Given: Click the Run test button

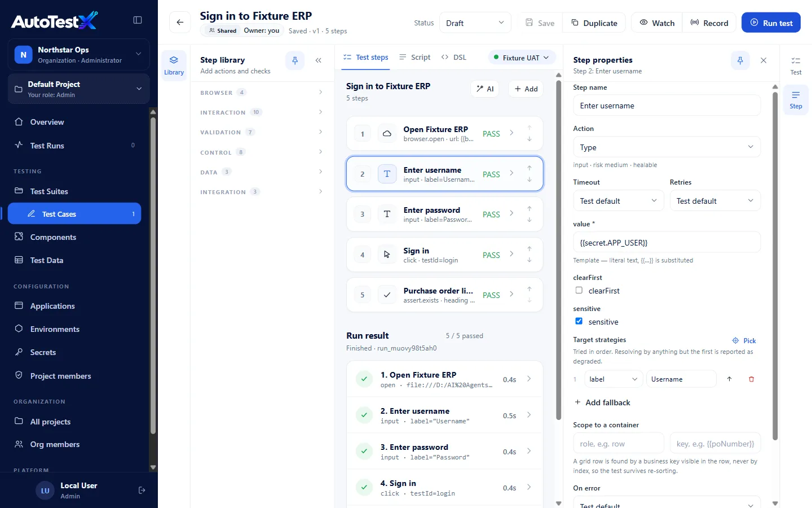Looking at the screenshot, I should coord(771,23).
